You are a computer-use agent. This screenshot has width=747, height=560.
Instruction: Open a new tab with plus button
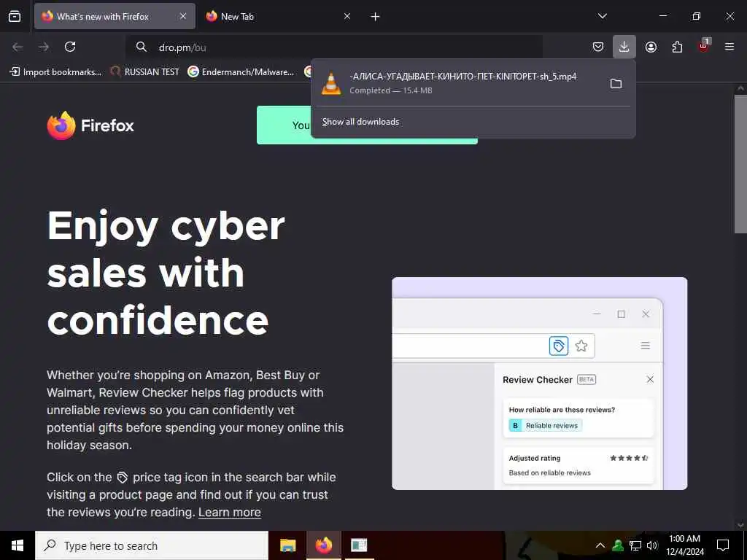pyautogui.click(x=376, y=17)
